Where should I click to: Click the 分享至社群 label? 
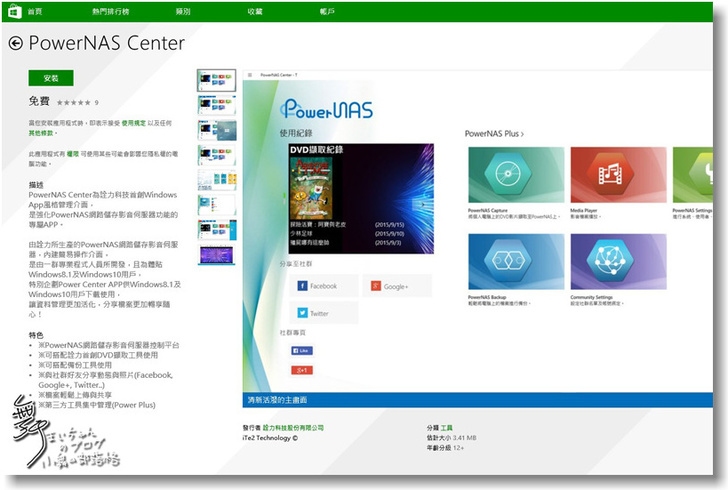click(296, 264)
